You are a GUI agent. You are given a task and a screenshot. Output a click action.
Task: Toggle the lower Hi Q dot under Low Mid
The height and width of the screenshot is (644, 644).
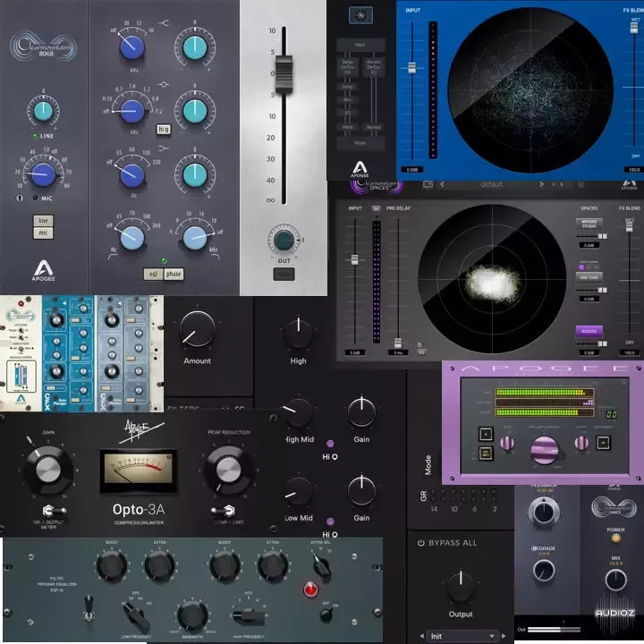pyautogui.click(x=330, y=521)
